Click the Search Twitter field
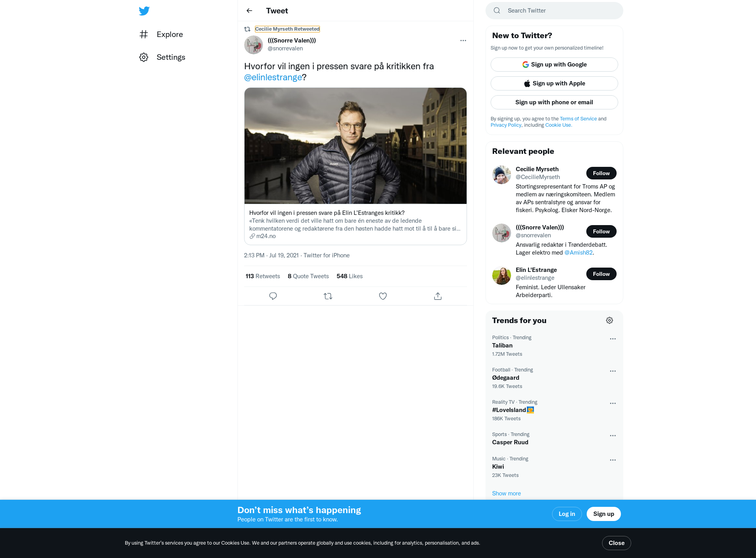 click(x=554, y=11)
